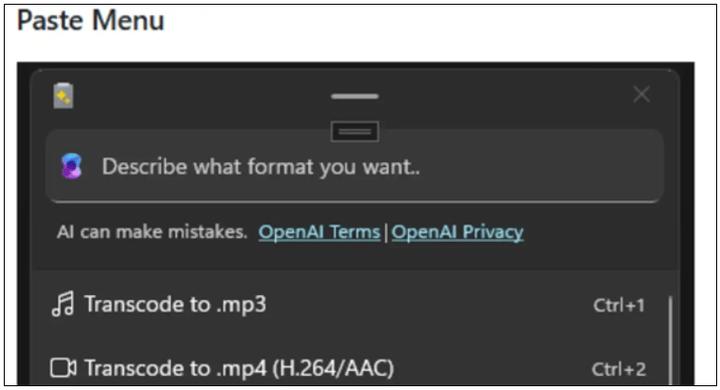
Task: Click the 'AI can make mistakes.' notice
Action: pos(152,232)
